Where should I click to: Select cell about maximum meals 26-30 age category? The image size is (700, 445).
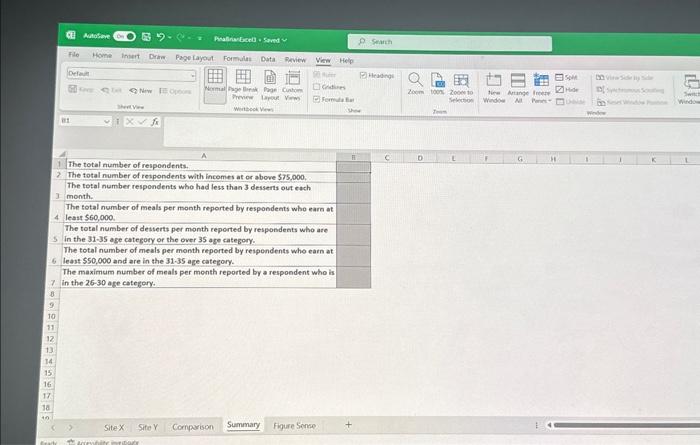click(x=198, y=277)
